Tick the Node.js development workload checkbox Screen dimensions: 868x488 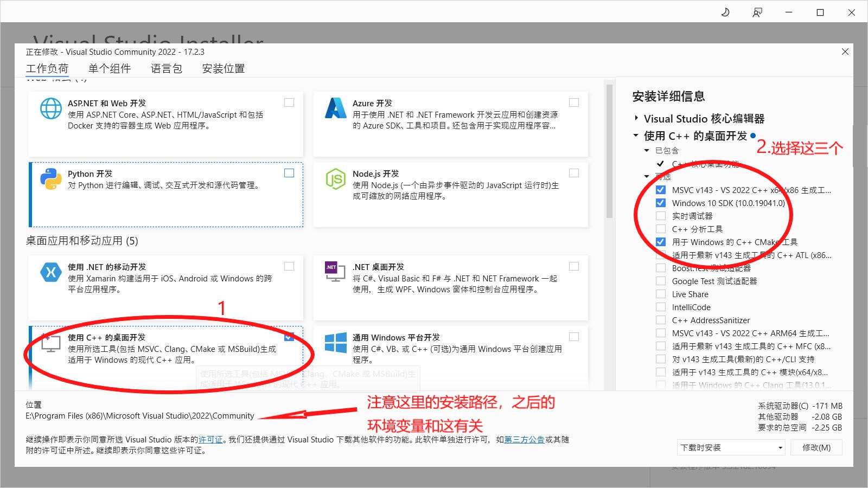(574, 173)
